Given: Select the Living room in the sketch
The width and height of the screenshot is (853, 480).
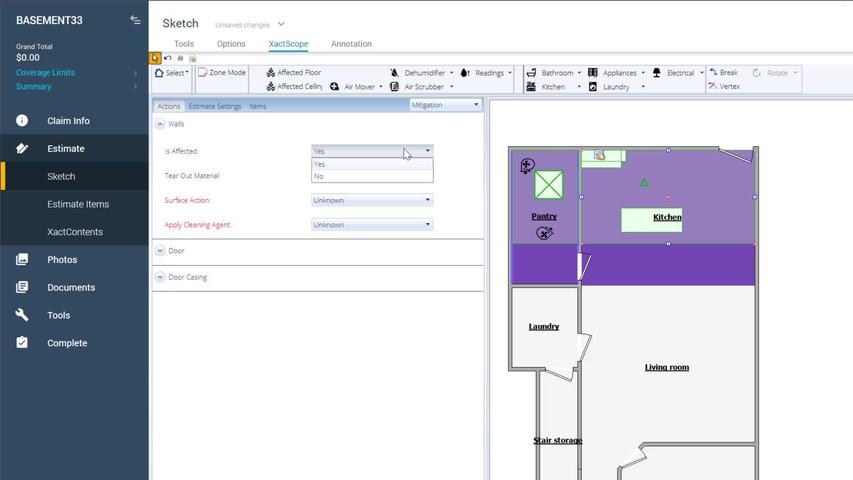Looking at the screenshot, I should pyautogui.click(x=667, y=367).
